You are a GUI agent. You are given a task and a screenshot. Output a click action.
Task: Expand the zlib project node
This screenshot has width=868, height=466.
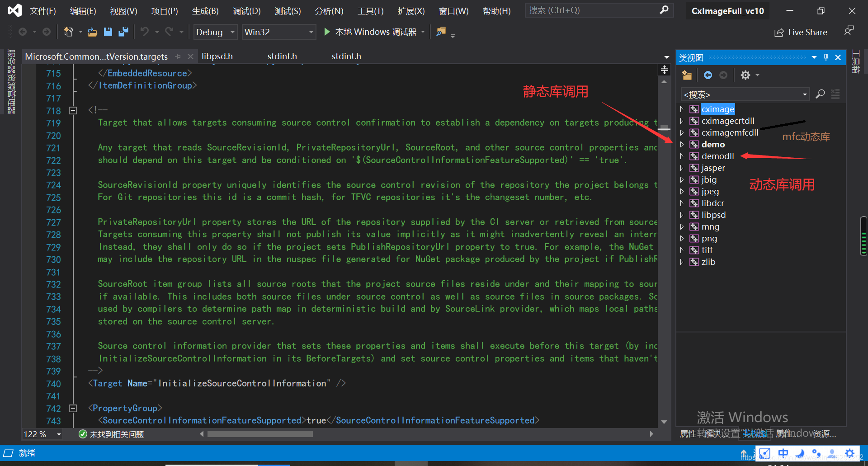(682, 262)
